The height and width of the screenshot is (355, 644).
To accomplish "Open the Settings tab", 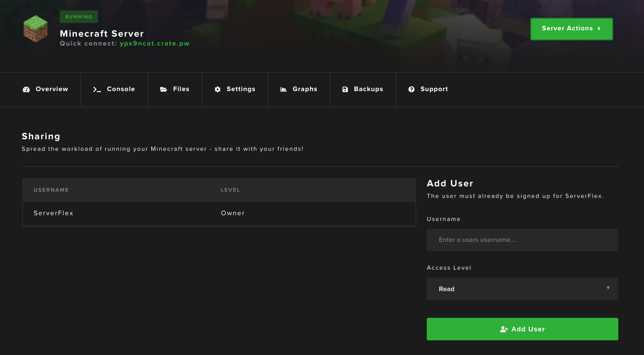I will coord(235,89).
